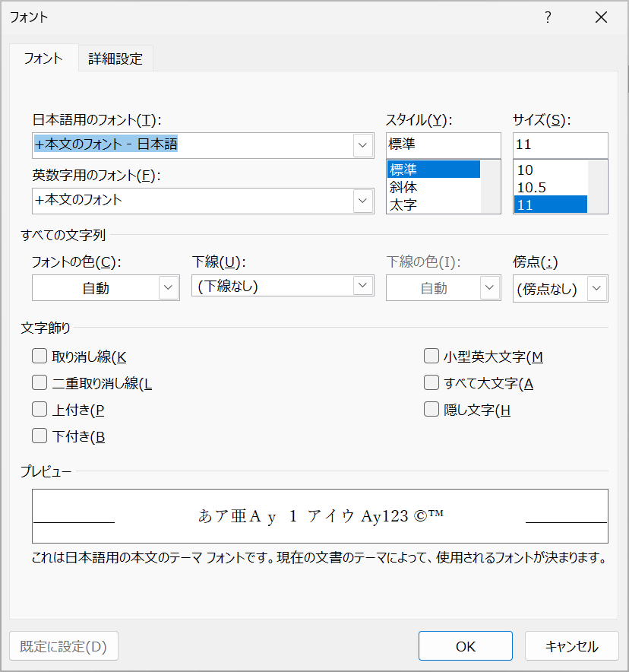
Task: Toggle the 上付き checkbox
Action: (40, 409)
